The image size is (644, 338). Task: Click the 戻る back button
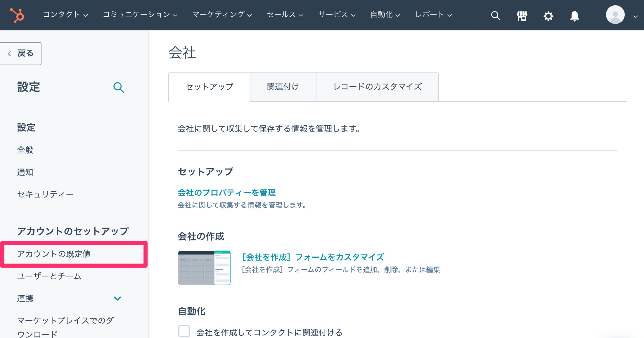pos(20,53)
